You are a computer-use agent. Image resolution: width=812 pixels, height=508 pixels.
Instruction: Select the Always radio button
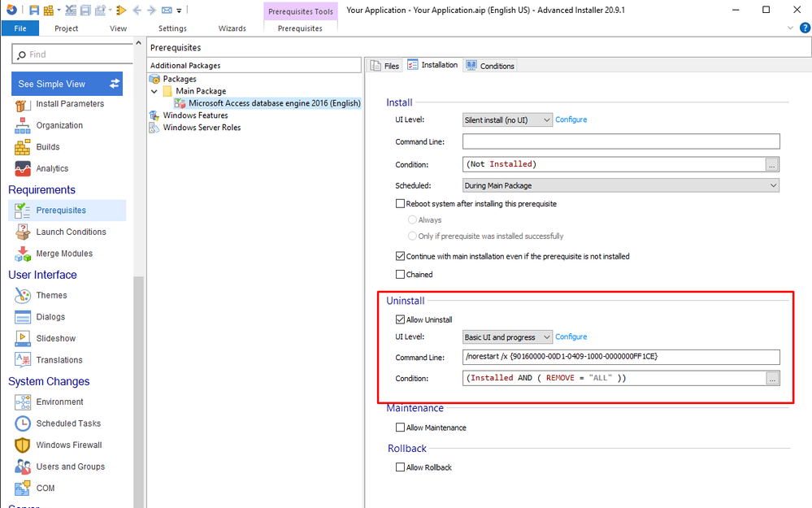point(412,220)
